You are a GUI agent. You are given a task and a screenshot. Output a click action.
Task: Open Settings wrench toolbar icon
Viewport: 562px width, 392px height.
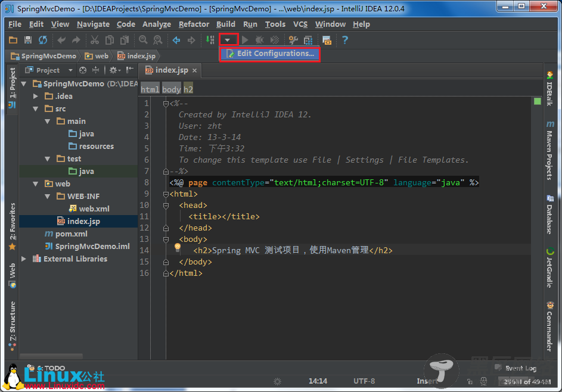click(293, 40)
